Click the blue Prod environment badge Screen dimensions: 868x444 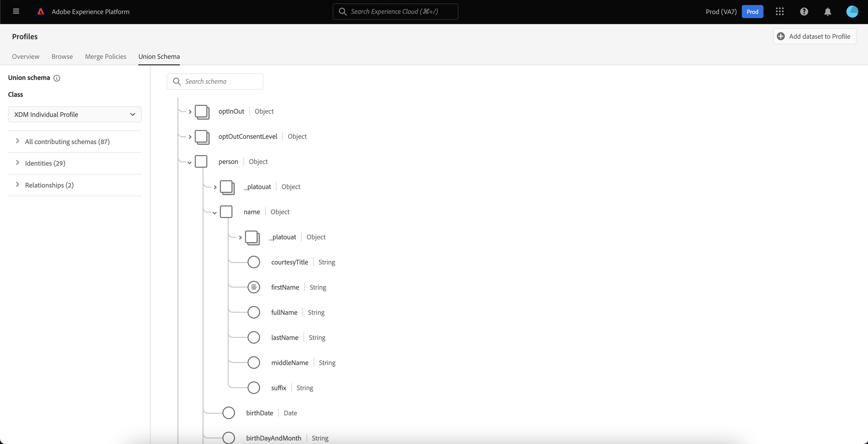752,12
